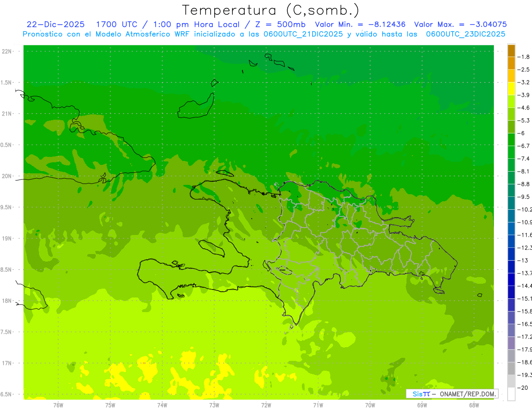Click the 'ONAMET/REP.DOM.' credit label
The image size is (532, 411).
click(x=467, y=394)
